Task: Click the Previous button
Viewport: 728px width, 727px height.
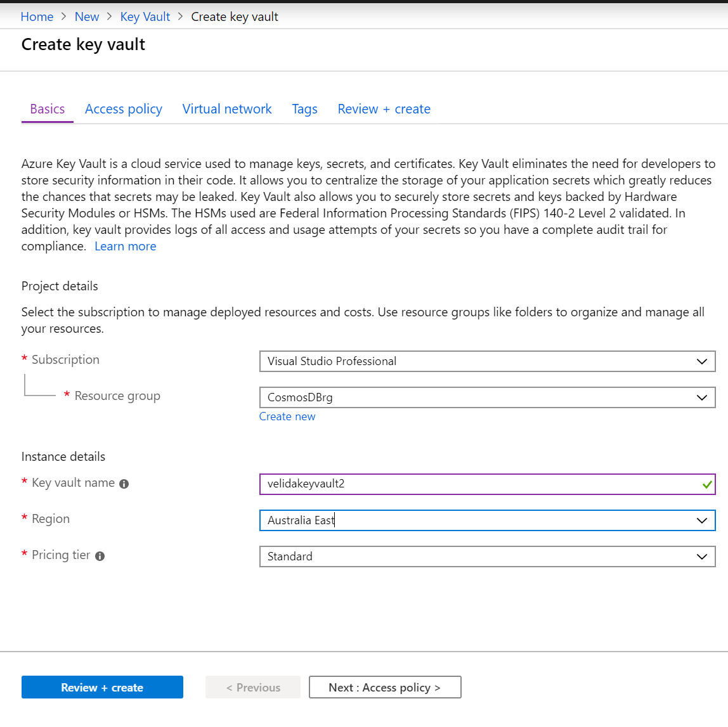Action: [x=253, y=687]
